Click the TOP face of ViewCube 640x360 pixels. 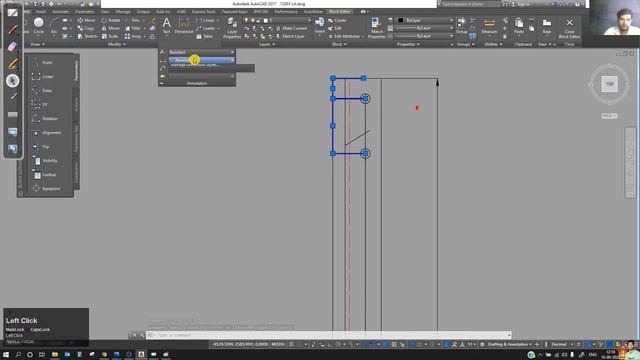[609, 84]
